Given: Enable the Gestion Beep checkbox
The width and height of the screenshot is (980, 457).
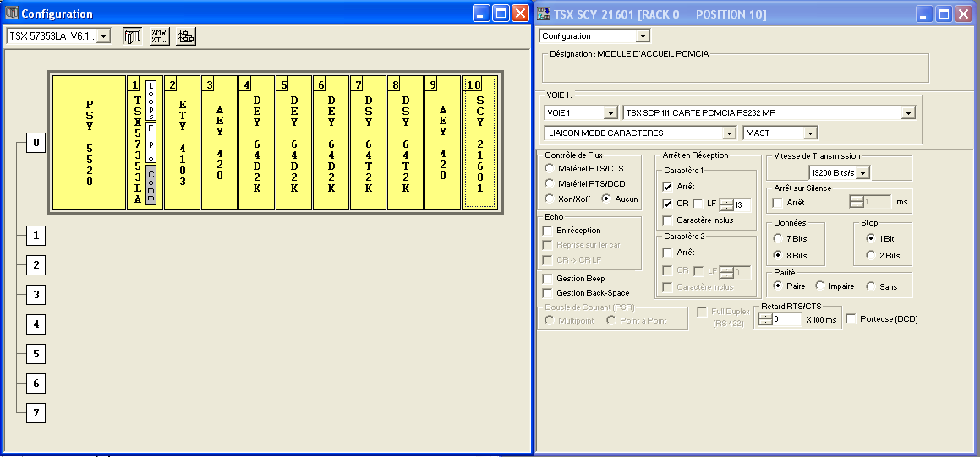Looking at the screenshot, I should point(547,279).
